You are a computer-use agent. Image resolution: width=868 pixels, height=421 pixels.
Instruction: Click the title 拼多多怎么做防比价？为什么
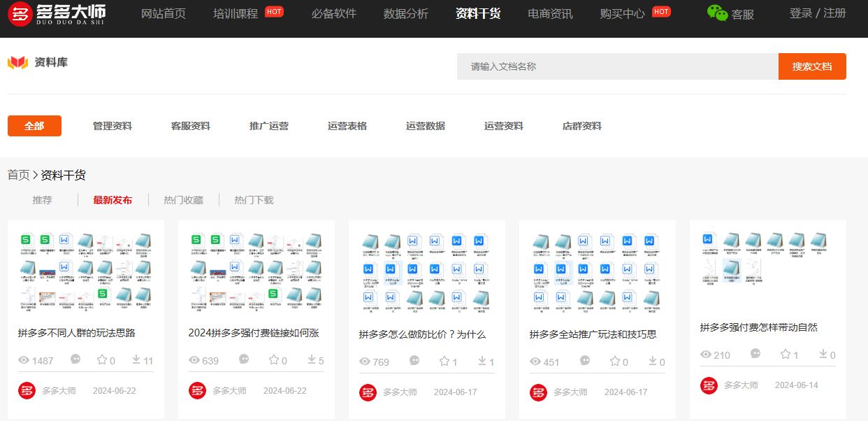pyautogui.click(x=422, y=334)
